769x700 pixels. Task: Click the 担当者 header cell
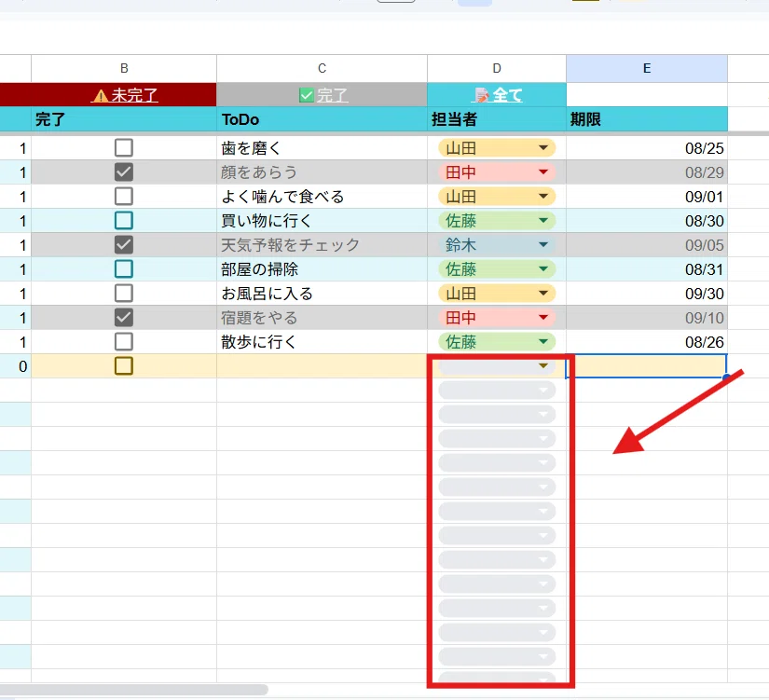point(497,119)
